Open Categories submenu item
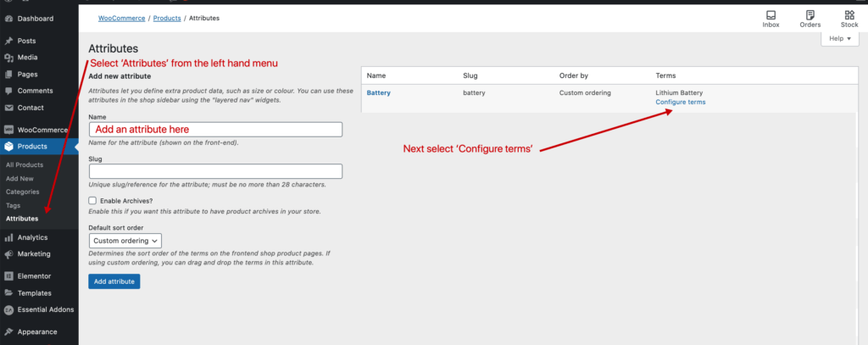Image resolution: width=868 pixels, height=345 pixels. 23,192
